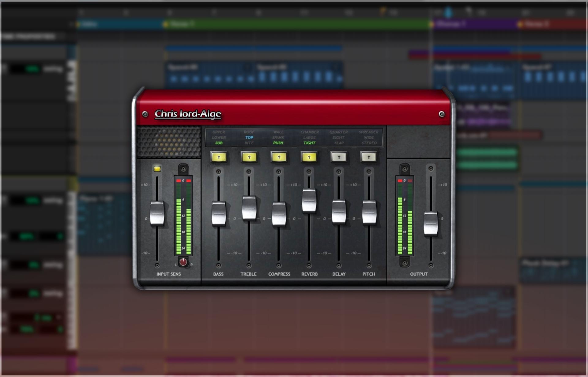588x377 pixels.
Task: Click the left screw on red panel
Action: pos(145,114)
